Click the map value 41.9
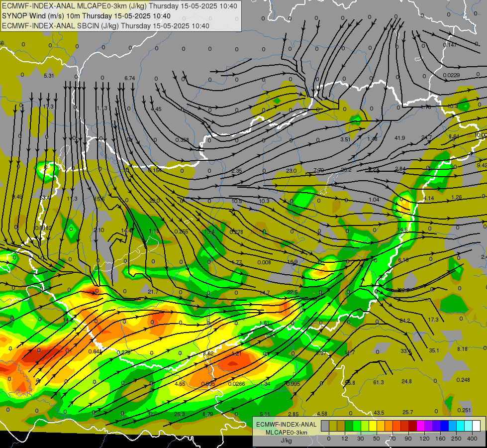 [x=400, y=138]
